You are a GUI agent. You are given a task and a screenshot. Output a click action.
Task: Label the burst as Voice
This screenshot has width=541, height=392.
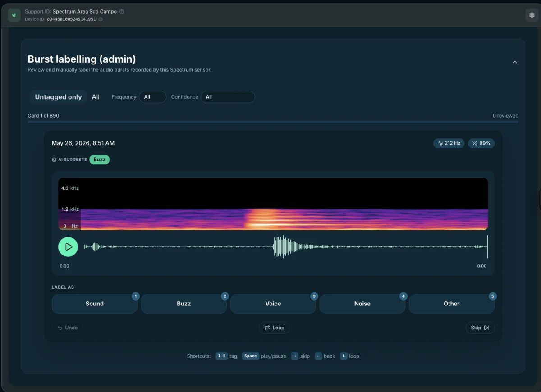tap(273, 304)
